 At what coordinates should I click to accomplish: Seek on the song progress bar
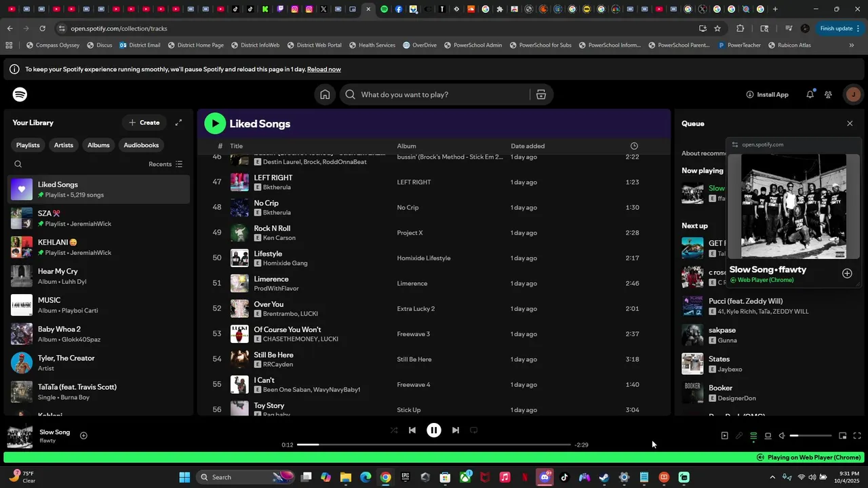coord(434,445)
